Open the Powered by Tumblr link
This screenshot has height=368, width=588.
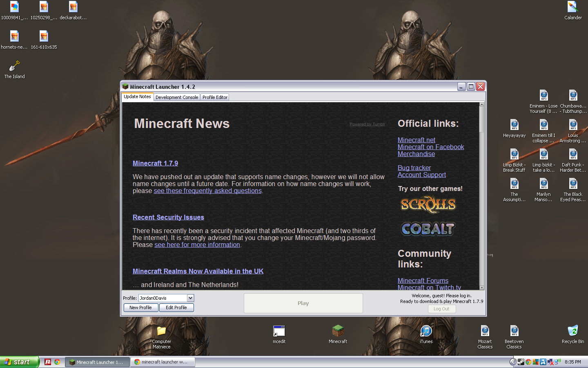click(x=367, y=124)
